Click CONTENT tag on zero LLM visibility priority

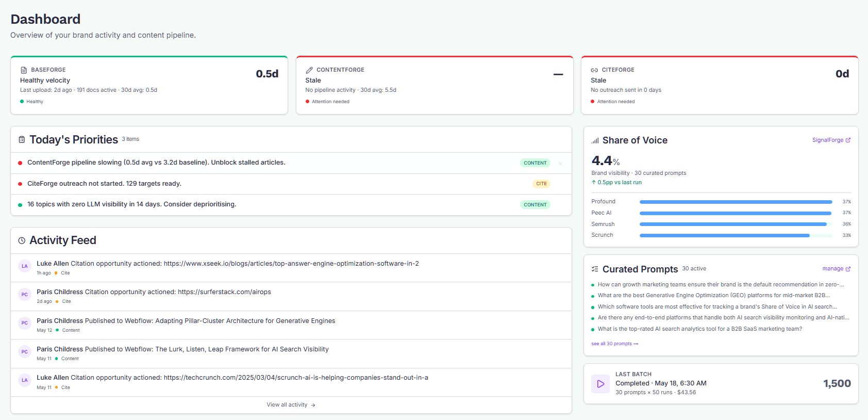[535, 205]
